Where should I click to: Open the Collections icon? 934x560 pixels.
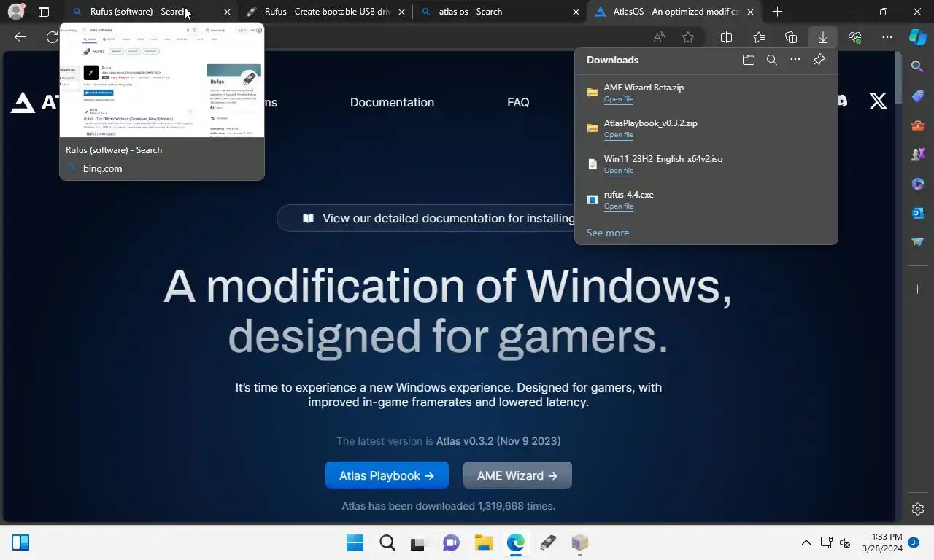coord(791,37)
